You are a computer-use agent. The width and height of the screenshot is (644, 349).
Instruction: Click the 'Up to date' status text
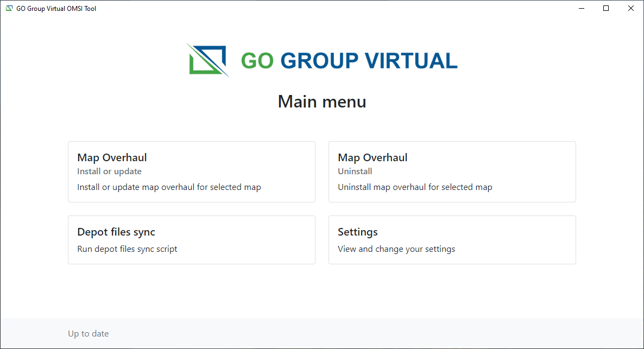tap(88, 334)
